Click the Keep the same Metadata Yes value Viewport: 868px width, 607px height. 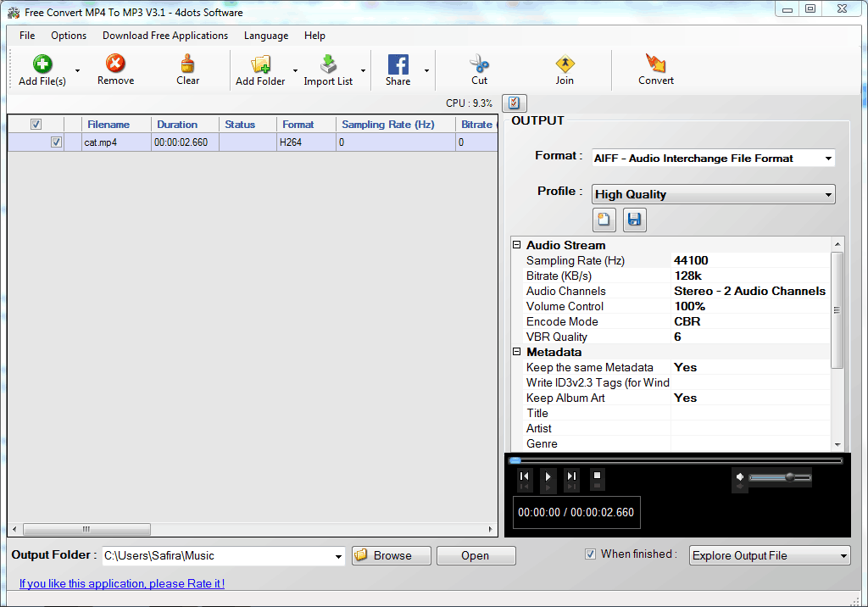751,367
